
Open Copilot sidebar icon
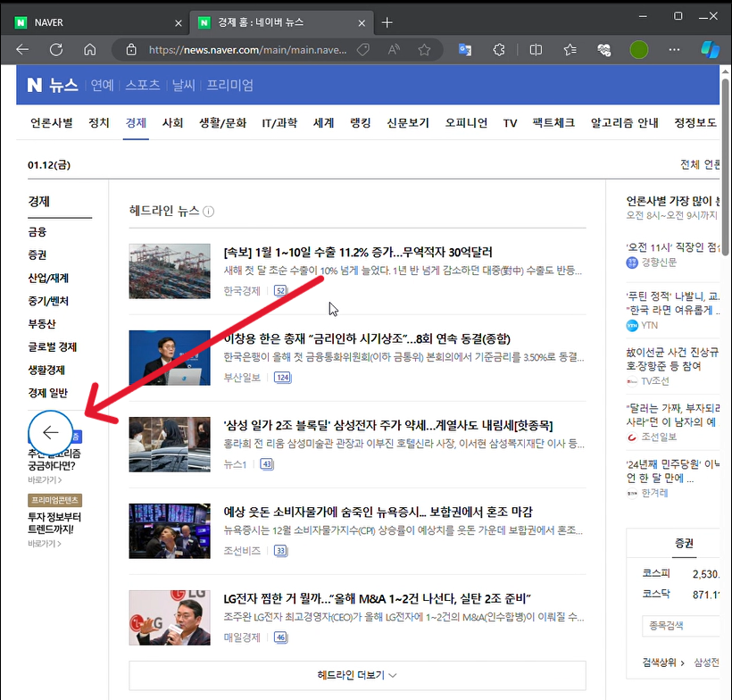click(710, 49)
